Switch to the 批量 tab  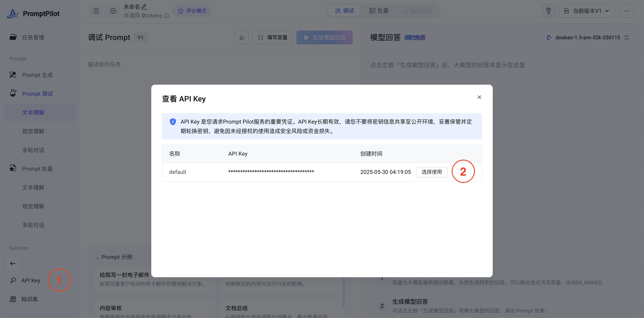[x=379, y=11]
